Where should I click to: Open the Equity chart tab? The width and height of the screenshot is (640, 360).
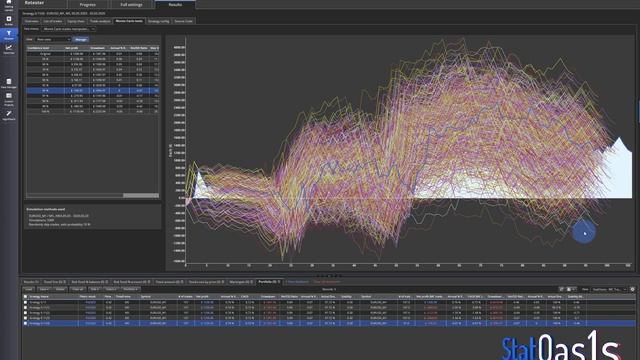click(x=76, y=21)
